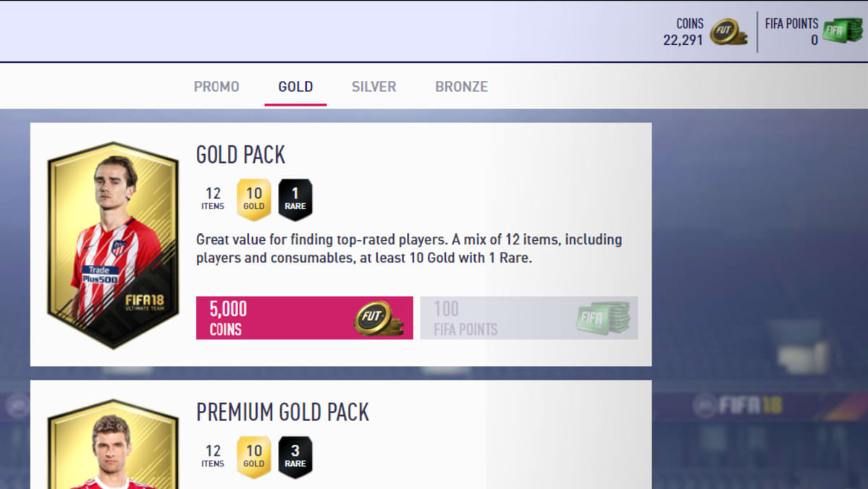Switch to the Silver tab
The height and width of the screenshot is (489, 868).
pyautogui.click(x=374, y=87)
